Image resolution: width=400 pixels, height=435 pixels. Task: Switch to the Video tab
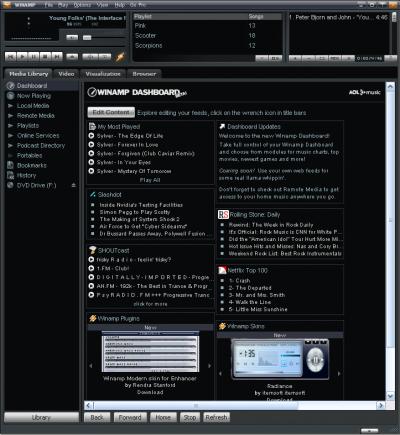66,74
